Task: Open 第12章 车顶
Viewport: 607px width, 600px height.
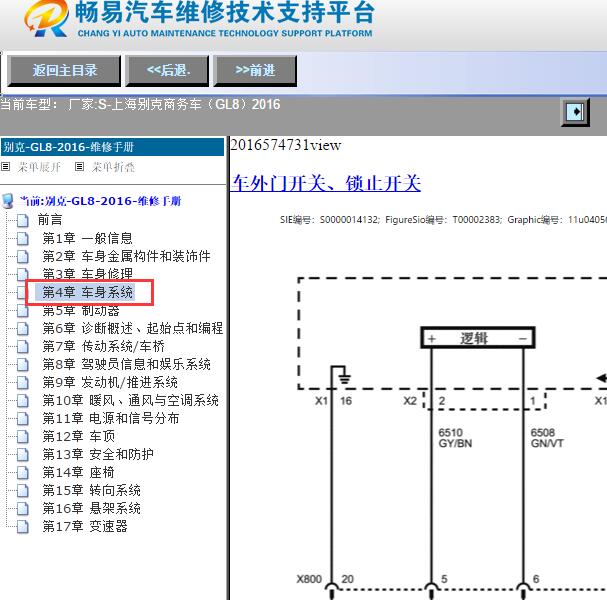Action: tap(79, 436)
